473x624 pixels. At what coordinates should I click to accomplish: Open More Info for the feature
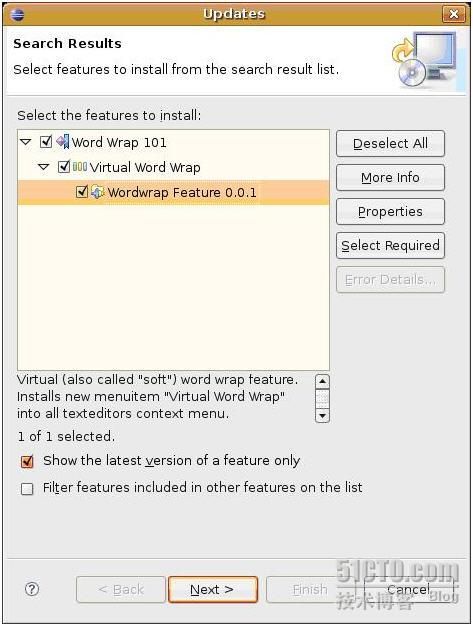(x=390, y=177)
